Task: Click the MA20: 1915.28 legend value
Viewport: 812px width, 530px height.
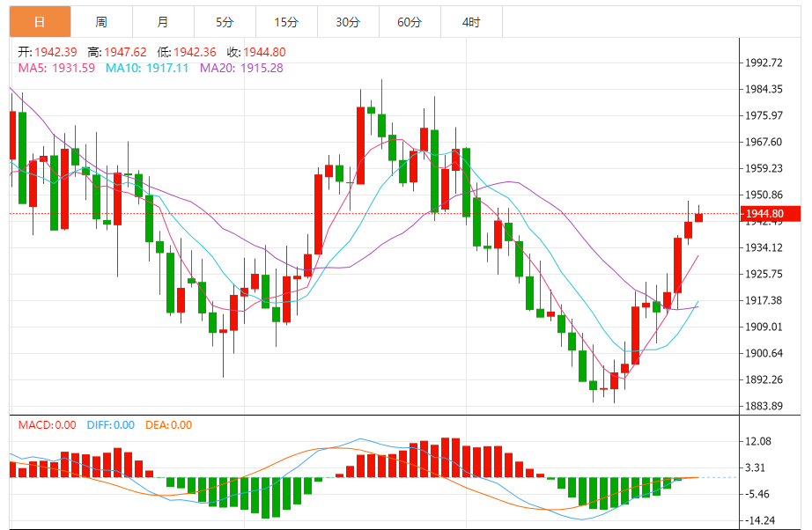Action: tap(241, 68)
